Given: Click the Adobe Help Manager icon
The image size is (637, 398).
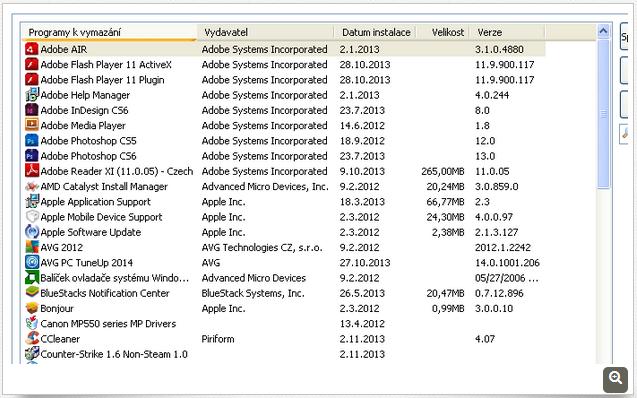Looking at the screenshot, I should point(32,95).
